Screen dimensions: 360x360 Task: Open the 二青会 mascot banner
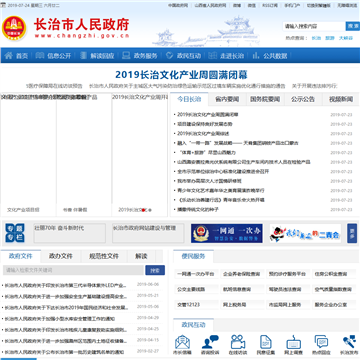pos(305,233)
